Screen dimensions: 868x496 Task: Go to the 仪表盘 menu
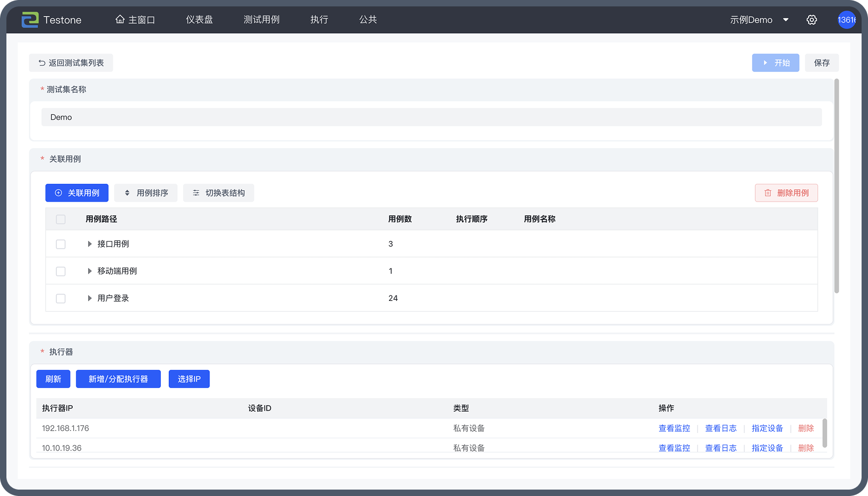(x=199, y=20)
